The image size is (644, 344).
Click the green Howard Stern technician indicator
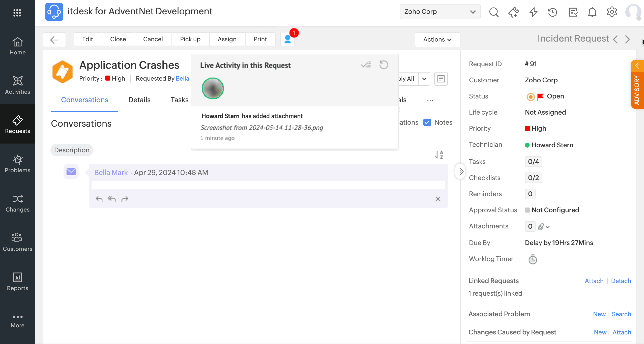527,145
